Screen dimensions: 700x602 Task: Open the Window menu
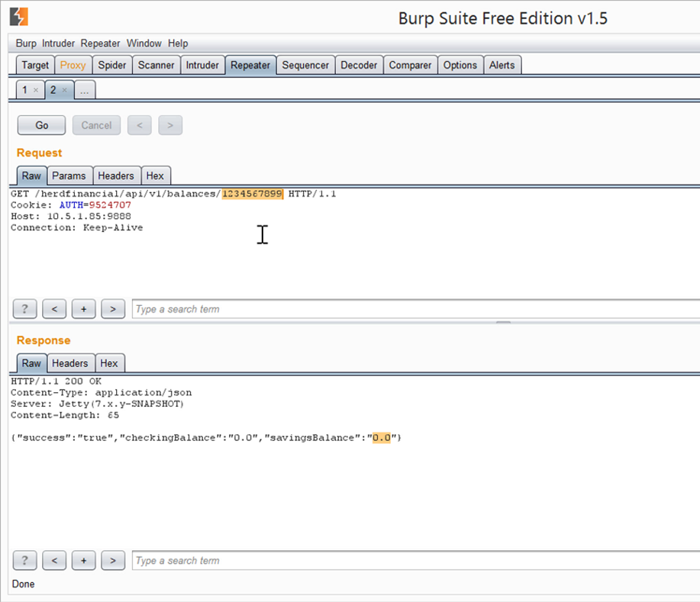click(x=144, y=43)
